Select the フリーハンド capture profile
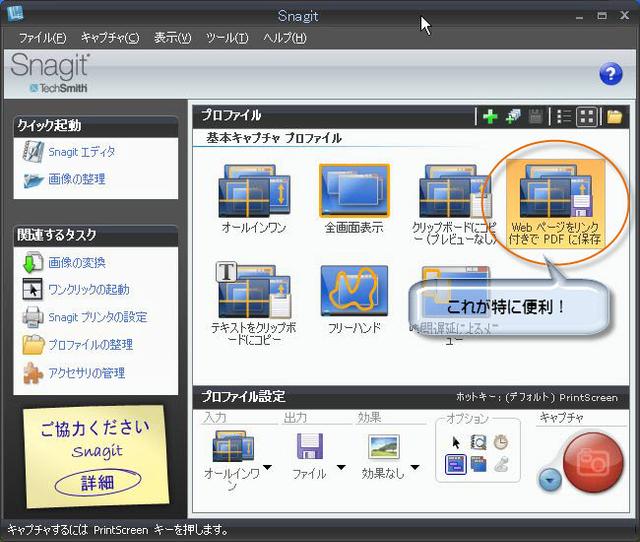The height and width of the screenshot is (542, 640). [354, 297]
